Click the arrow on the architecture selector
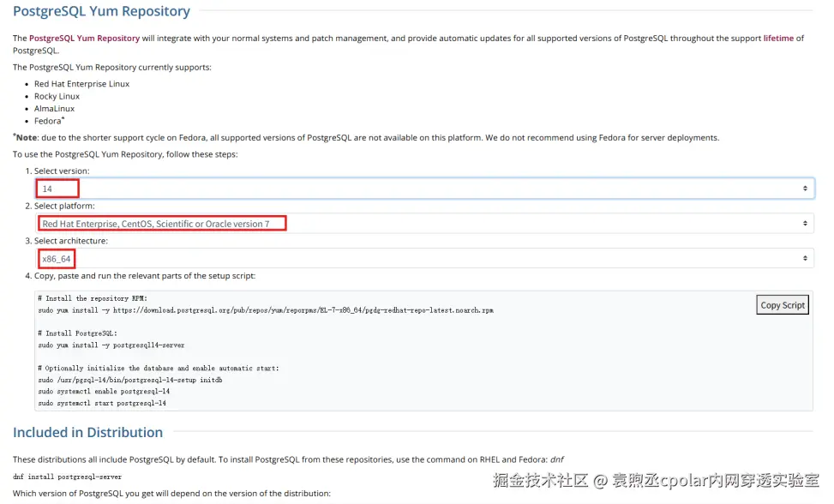 coord(805,258)
